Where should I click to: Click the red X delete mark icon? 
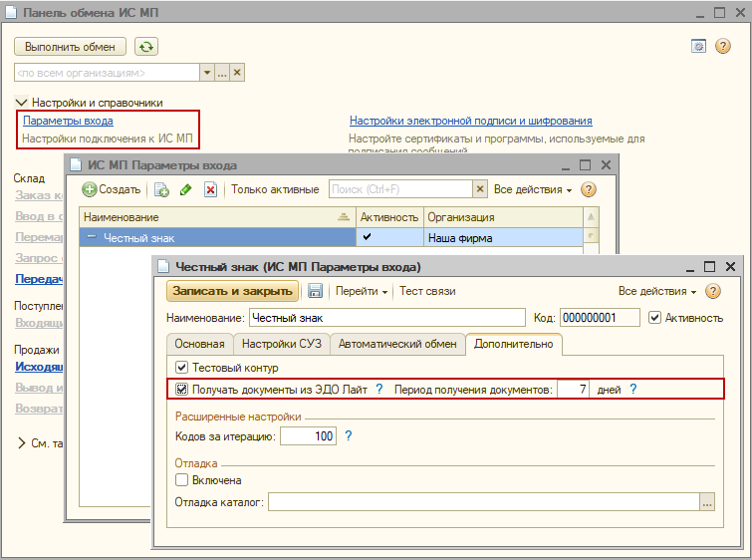pyautogui.click(x=210, y=189)
